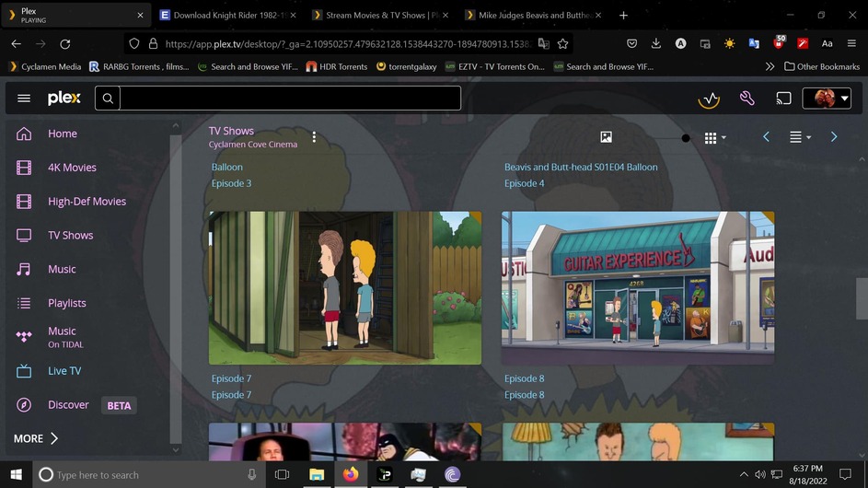The height and width of the screenshot is (488, 868).
Task: Go to Home in sidebar
Action: click(62, 134)
